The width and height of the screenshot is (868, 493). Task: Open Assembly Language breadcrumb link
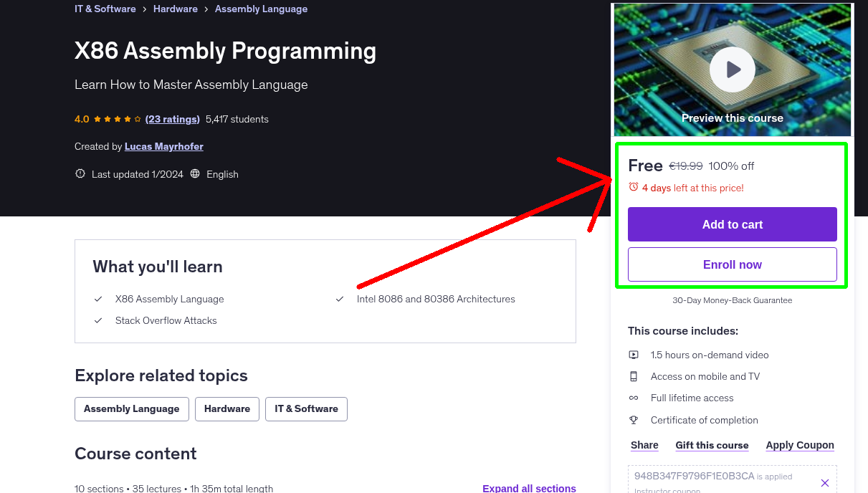coord(261,9)
